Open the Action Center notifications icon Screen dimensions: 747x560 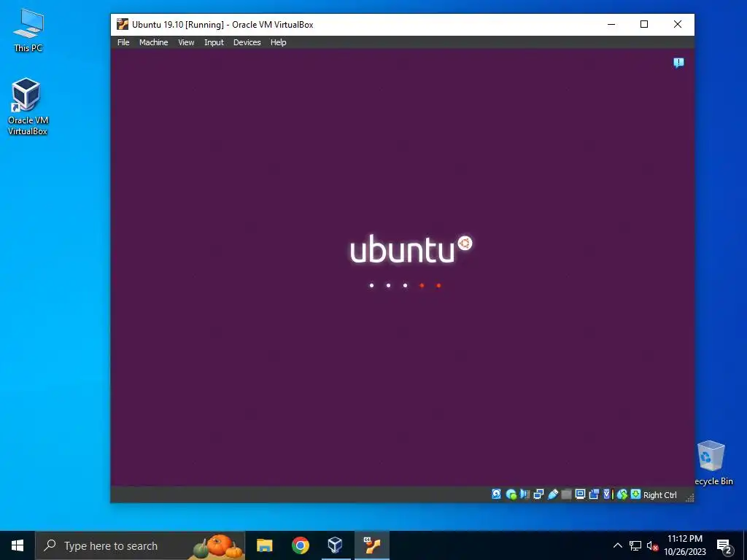click(x=724, y=546)
